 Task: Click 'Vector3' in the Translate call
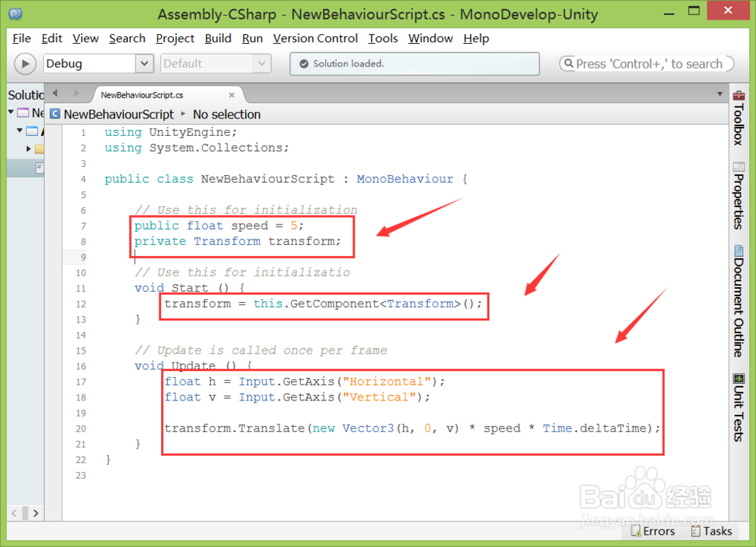coord(368,428)
